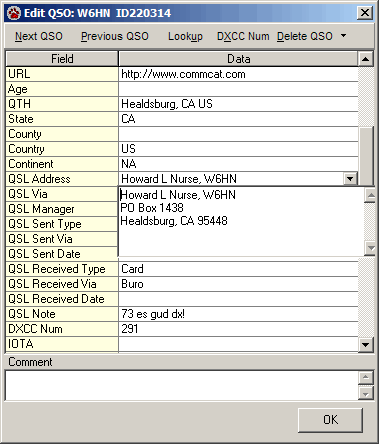The height and width of the screenshot is (444, 379).
Task: Select the QSL Received Via field label
Action: pyautogui.click(x=62, y=284)
